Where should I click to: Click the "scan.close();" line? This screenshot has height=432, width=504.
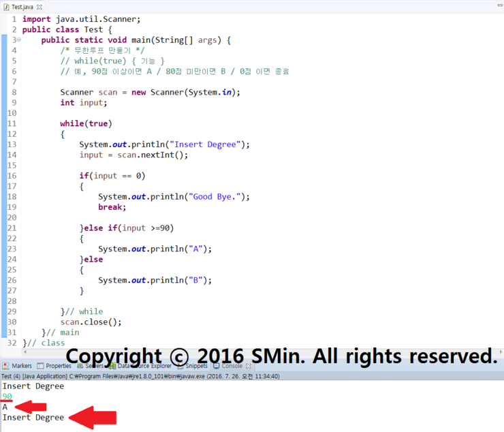(x=91, y=322)
